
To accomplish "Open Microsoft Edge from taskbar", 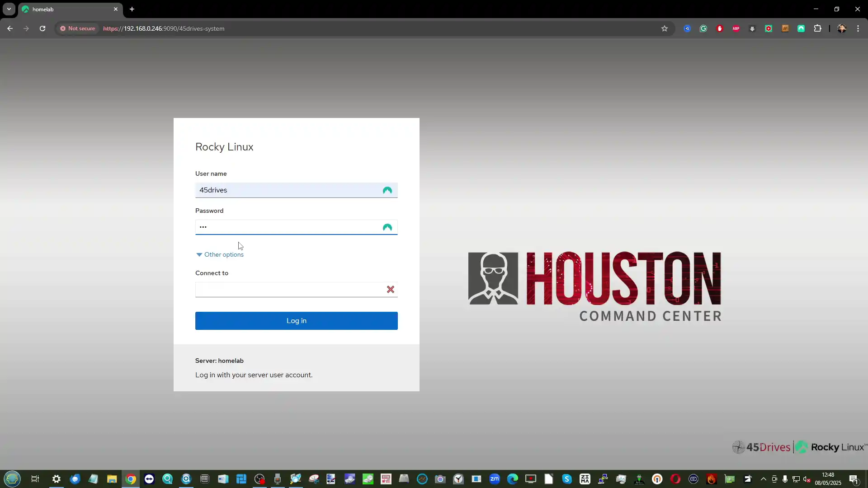I will [x=513, y=479].
